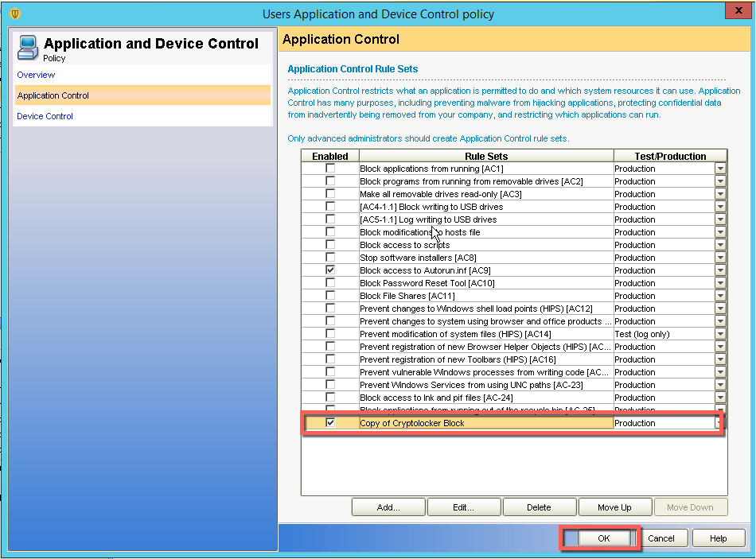
Task: Enable the Block applications from running [AC1] checkbox
Action: 330,169
